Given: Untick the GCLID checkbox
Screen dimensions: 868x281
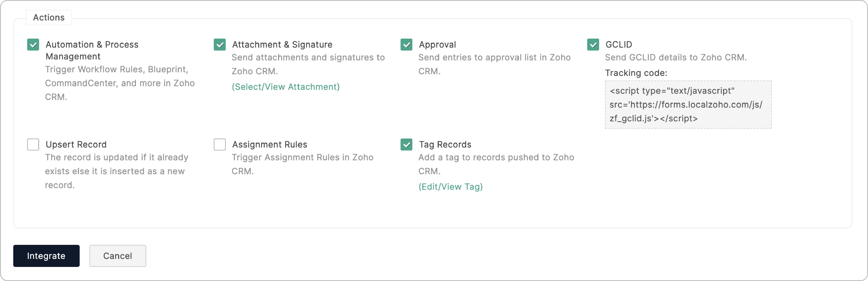Looking at the screenshot, I should pos(593,44).
